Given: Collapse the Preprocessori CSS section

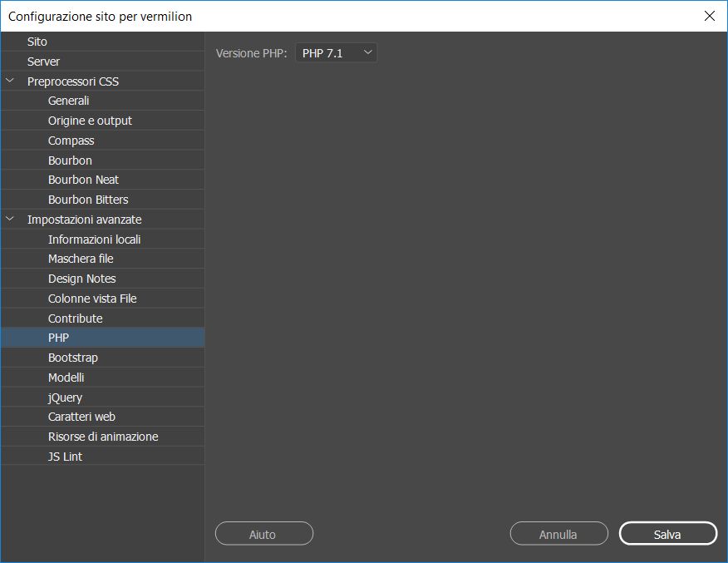Looking at the screenshot, I should [11, 81].
